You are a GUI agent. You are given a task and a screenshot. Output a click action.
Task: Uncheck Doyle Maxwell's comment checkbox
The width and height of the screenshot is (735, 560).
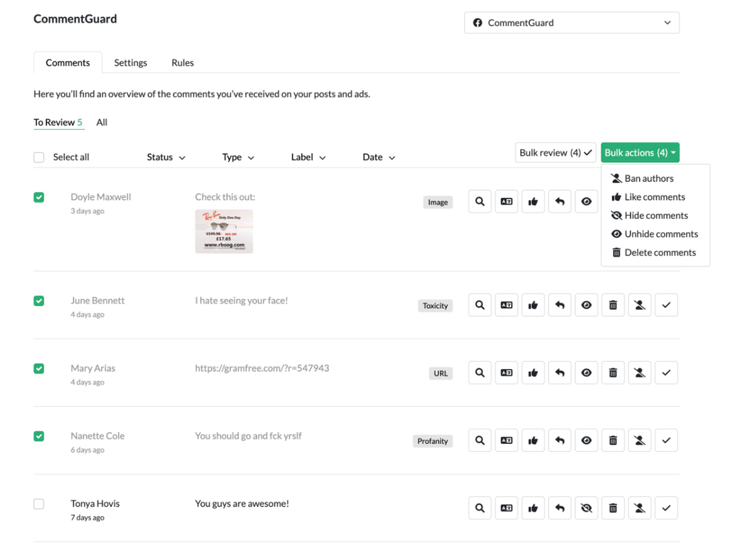pos(39,197)
